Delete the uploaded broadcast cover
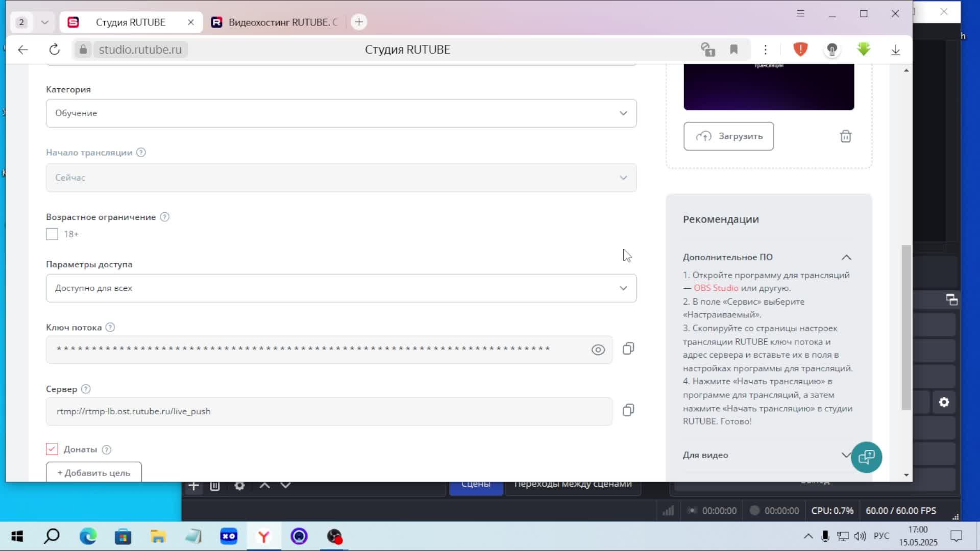The width and height of the screenshot is (980, 551). tap(846, 136)
